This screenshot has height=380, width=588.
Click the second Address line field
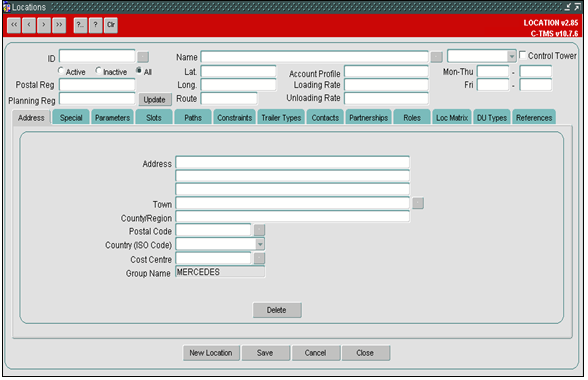(292, 176)
